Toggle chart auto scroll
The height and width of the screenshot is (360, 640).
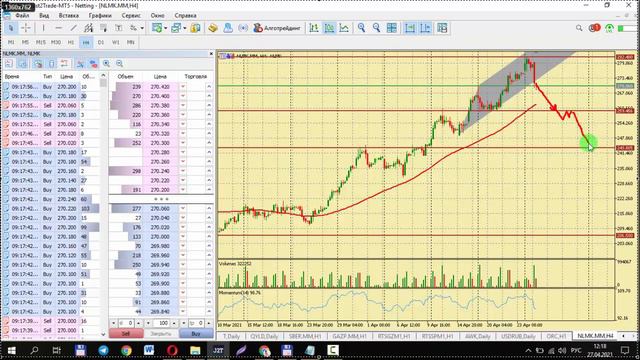pos(410,28)
